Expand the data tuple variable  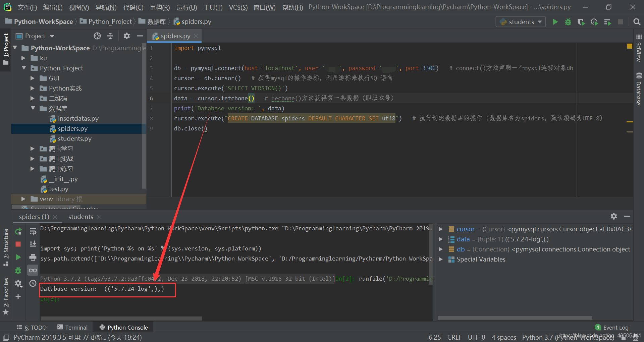(x=441, y=239)
